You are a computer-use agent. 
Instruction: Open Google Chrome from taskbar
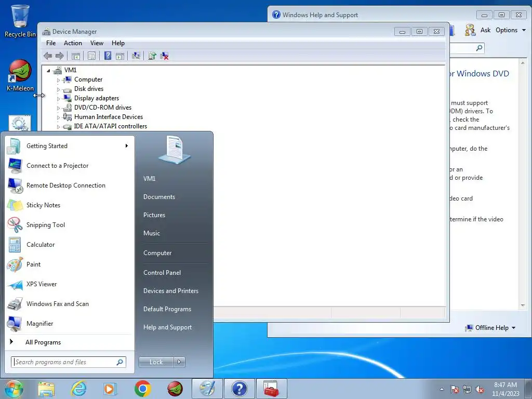click(142, 389)
